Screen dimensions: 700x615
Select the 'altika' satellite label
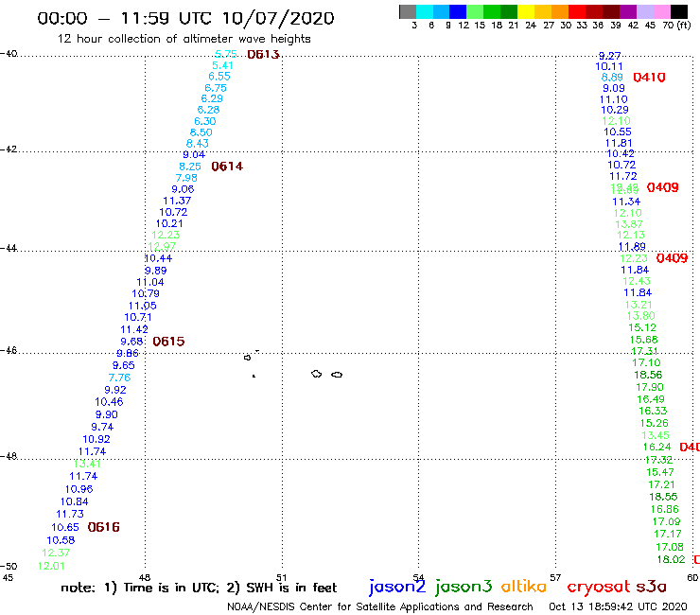(x=523, y=586)
